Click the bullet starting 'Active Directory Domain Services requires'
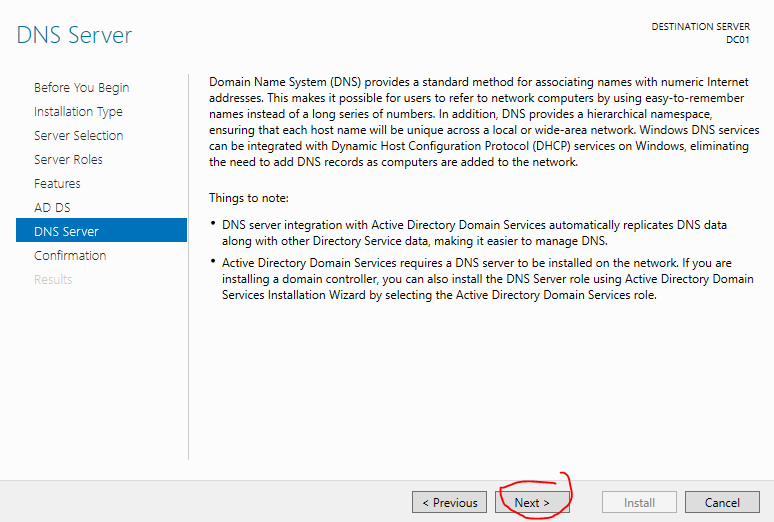The height and width of the screenshot is (522, 774). [x=488, y=279]
